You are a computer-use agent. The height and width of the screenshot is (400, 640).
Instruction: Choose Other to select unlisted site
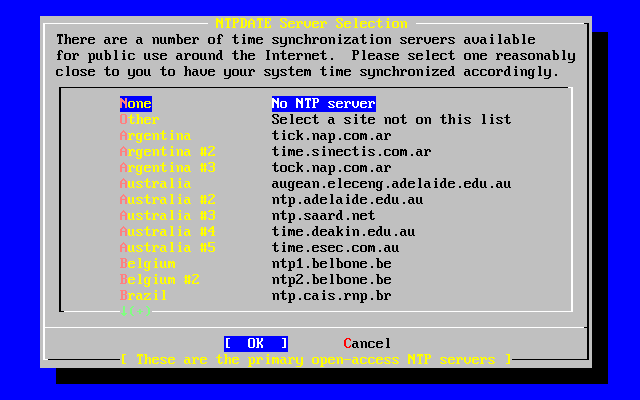(x=139, y=120)
